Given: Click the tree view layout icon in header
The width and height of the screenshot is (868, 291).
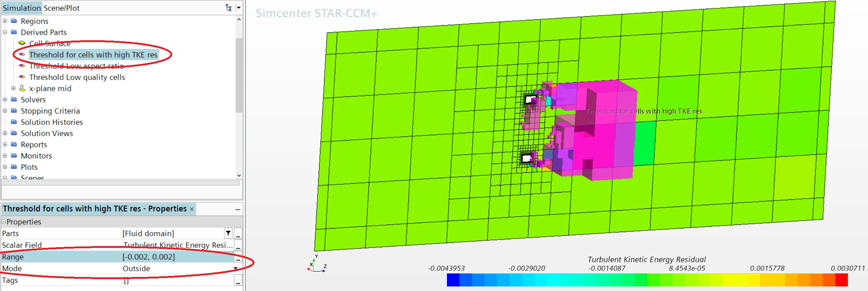Looking at the screenshot, I should point(229,8).
